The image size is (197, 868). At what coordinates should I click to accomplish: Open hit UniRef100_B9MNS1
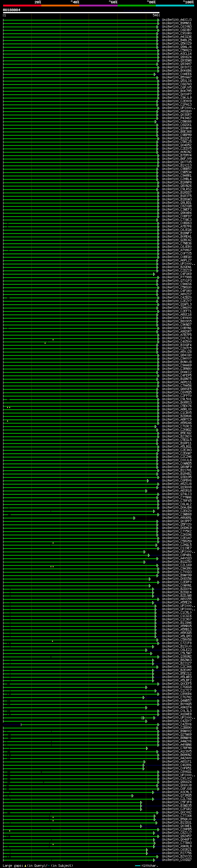tap(177, 23)
